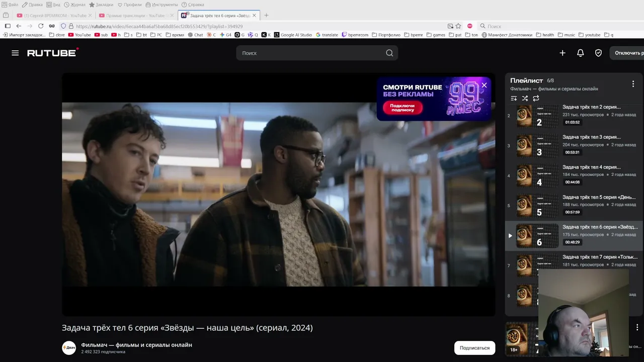Click the Подписаться button
Screen dimensions: 644x362
pos(474,348)
